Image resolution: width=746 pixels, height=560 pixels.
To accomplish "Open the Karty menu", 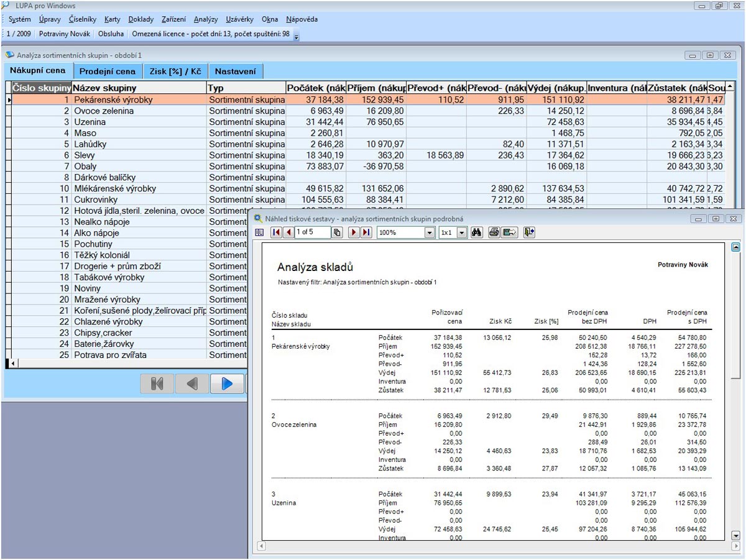I will [113, 19].
